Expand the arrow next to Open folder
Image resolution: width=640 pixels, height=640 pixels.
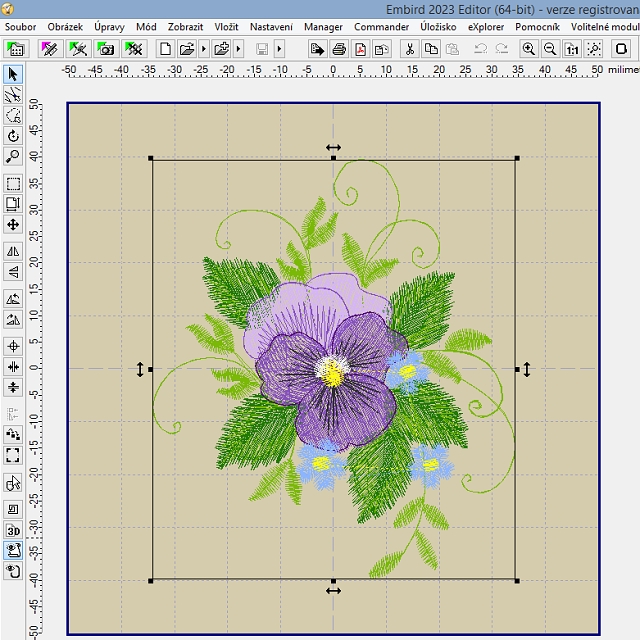point(204,48)
